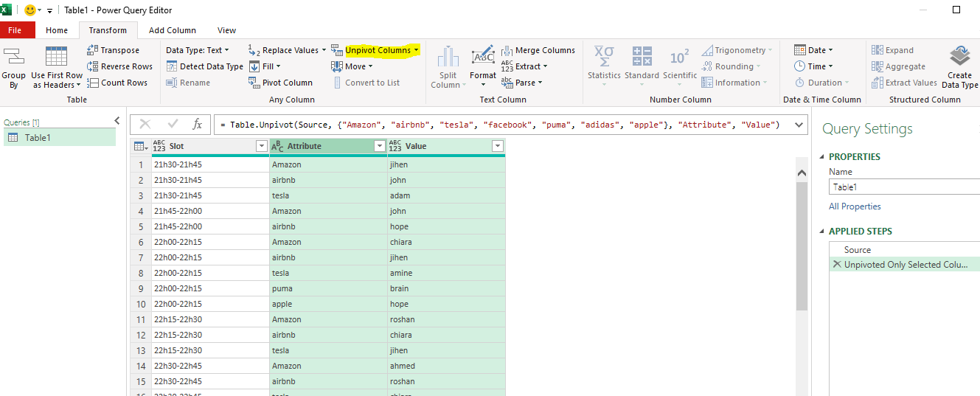Click into the formula bar text
This screenshot has height=396, width=980.
click(x=500, y=125)
